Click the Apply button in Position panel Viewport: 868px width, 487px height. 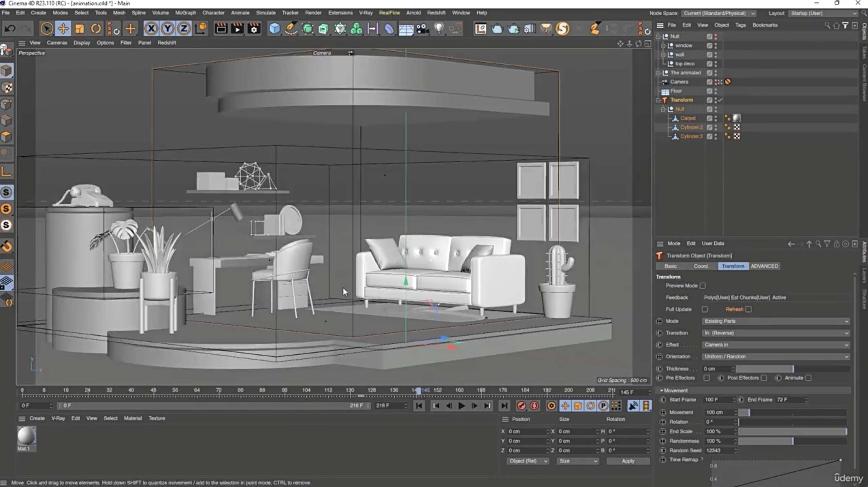point(627,461)
